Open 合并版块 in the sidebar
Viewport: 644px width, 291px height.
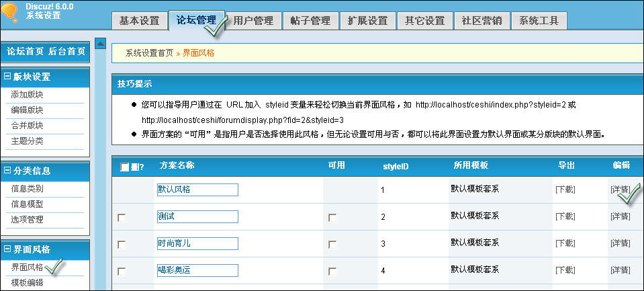pyautogui.click(x=27, y=126)
